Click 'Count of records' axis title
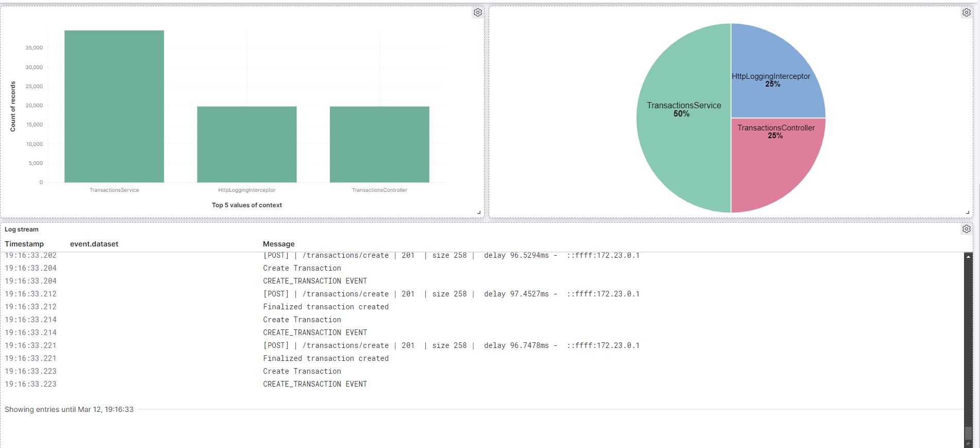This screenshot has width=980, height=448. 13,106
